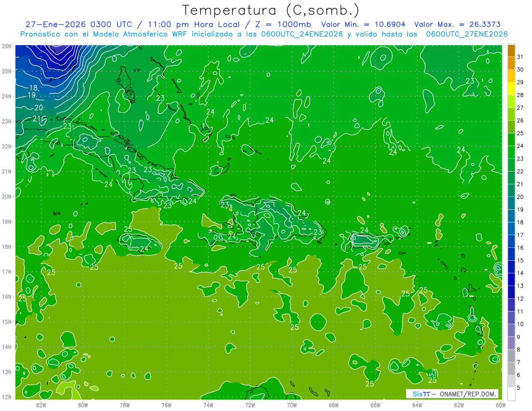Click the "20N" latitude axis label
The image size is (532, 411).
pos(7,196)
